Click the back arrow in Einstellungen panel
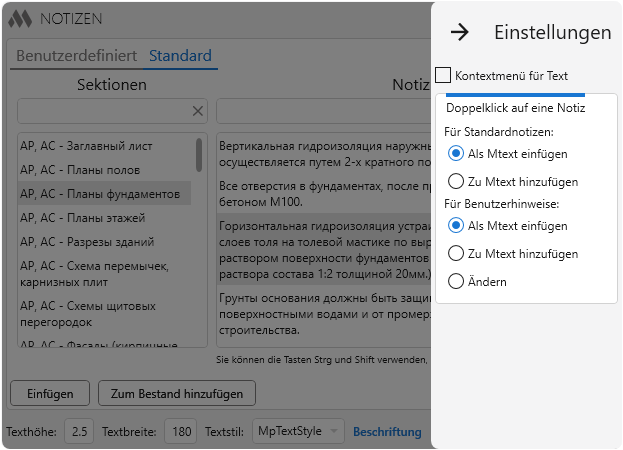Screen dimensions: 623x450 pyautogui.click(x=460, y=32)
